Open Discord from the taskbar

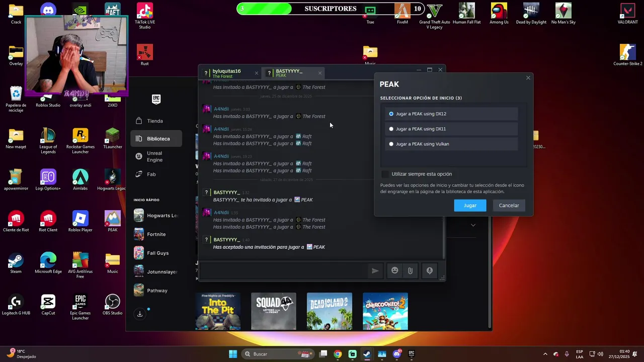pos(396,354)
